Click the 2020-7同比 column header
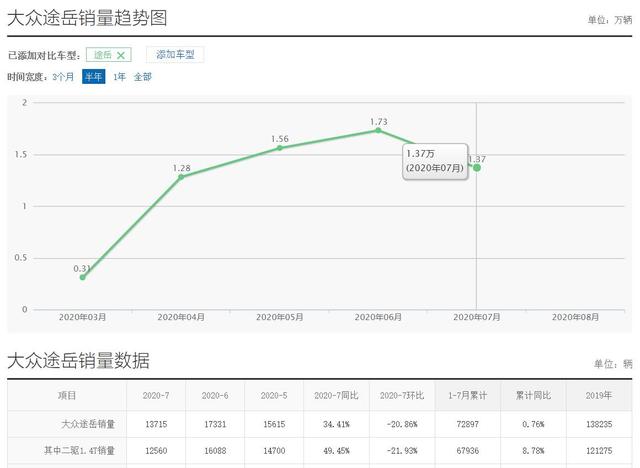640x468 pixels. tap(336, 396)
